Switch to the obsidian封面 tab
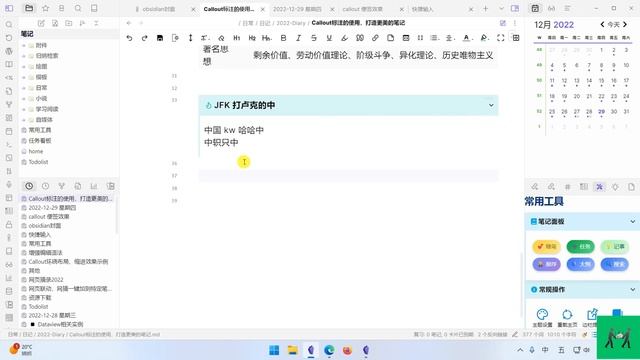The image size is (640, 360). pos(159,9)
